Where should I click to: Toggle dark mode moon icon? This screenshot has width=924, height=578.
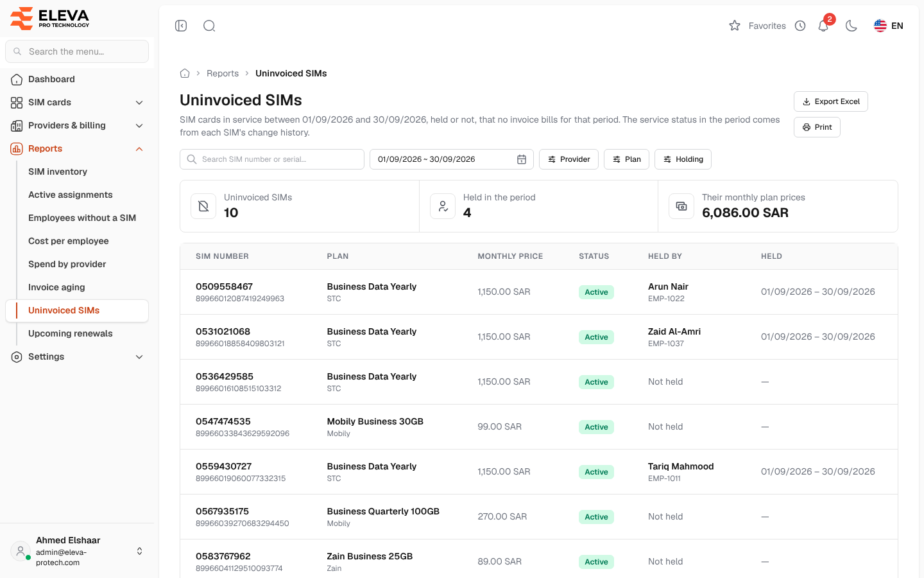coord(851,26)
